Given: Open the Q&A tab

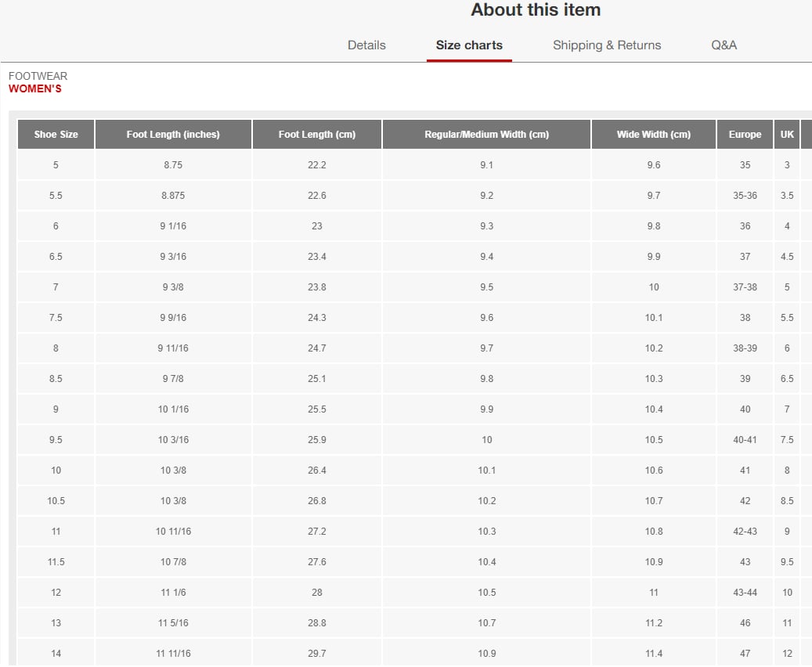Looking at the screenshot, I should coord(724,45).
